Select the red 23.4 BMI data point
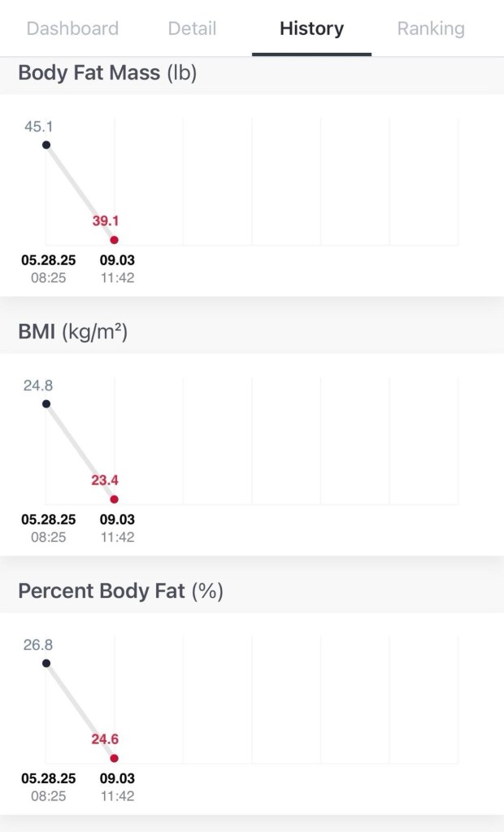The image size is (504, 832). (114, 499)
